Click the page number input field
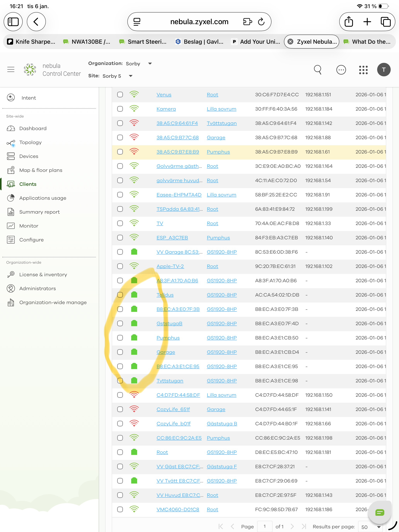The image size is (399, 532). 265,526
